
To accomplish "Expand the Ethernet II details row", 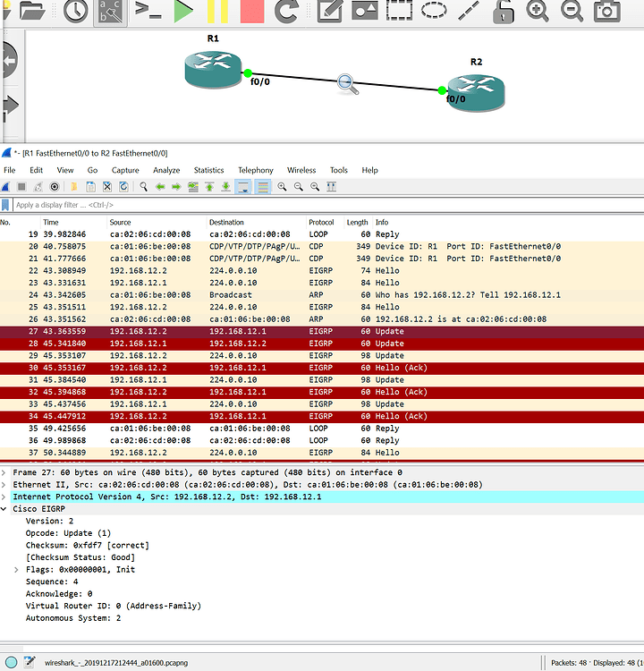I will 4,484.
